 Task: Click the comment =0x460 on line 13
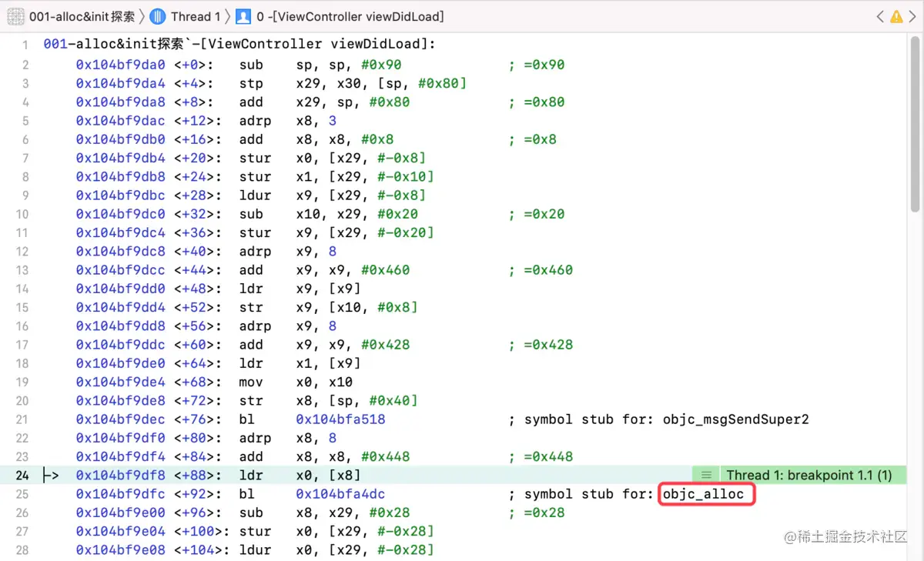[549, 270]
